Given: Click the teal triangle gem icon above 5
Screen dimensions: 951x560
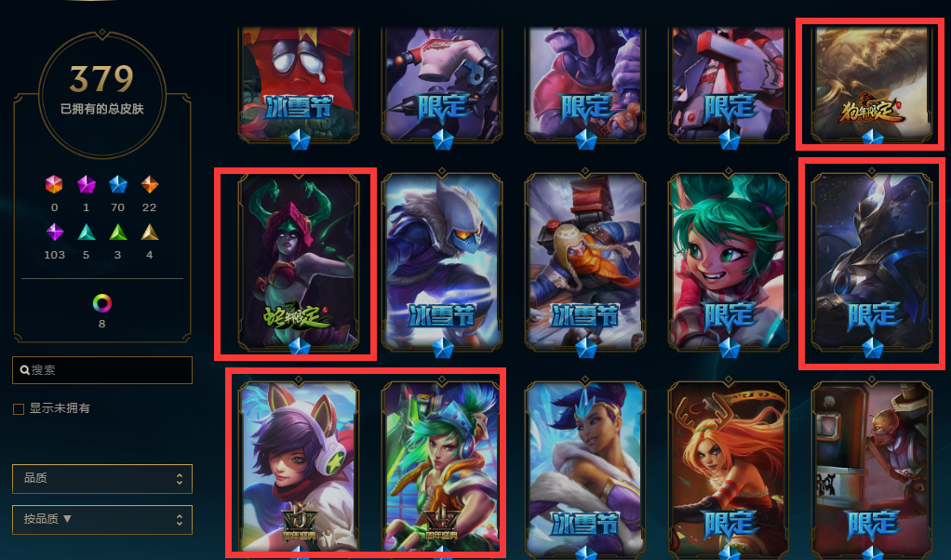Looking at the screenshot, I should 87,233.
